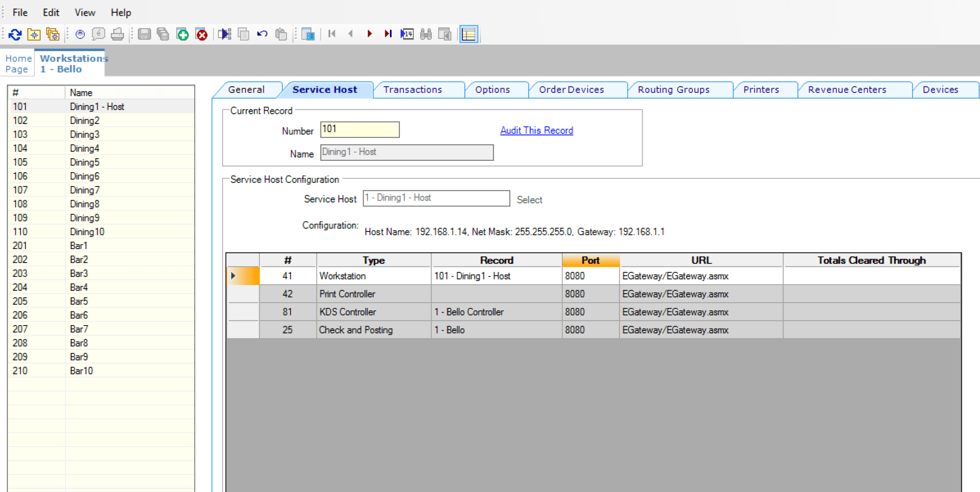
Task: Click the Audit This Record link
Action: [536, 130]
